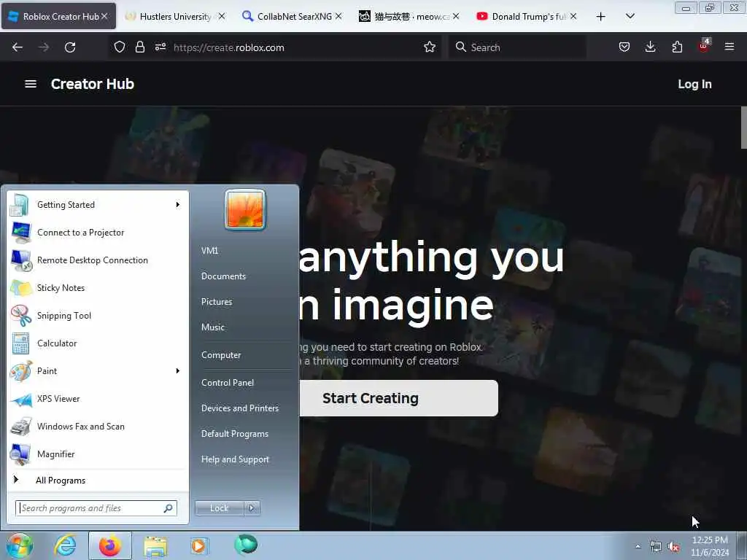747x560 pixels.
Task: Bookmark this page with the star icon
Action: [x=429, y=47]
